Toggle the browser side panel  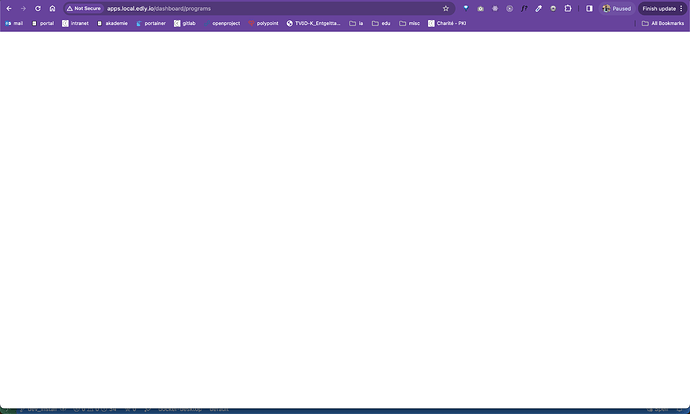pos(589,8)
